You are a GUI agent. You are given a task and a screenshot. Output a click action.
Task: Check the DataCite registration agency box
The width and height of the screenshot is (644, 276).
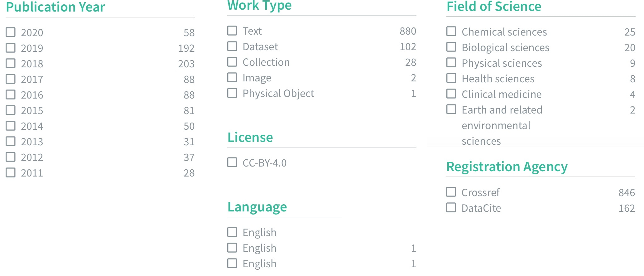click(x=451, y=208)
